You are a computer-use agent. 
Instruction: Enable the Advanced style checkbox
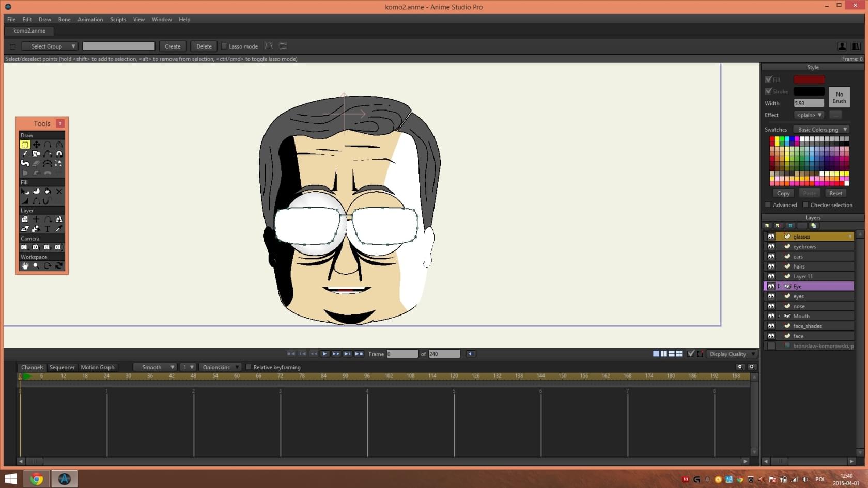pyautogui.click(x=768, y=205)
